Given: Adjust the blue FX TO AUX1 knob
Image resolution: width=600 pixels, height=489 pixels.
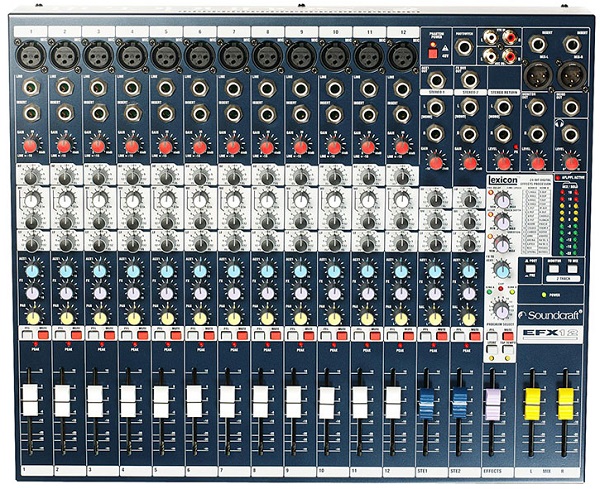Looking at the screenshot, I should click(502, 270).
